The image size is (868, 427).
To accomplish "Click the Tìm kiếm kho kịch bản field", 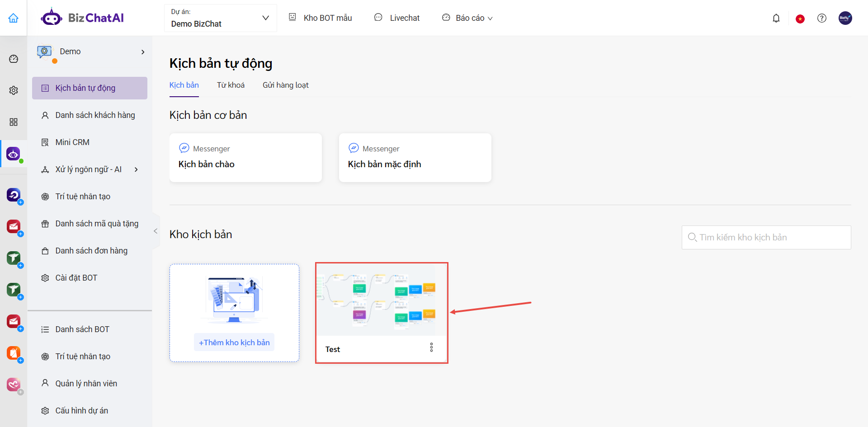I will 766,237.
